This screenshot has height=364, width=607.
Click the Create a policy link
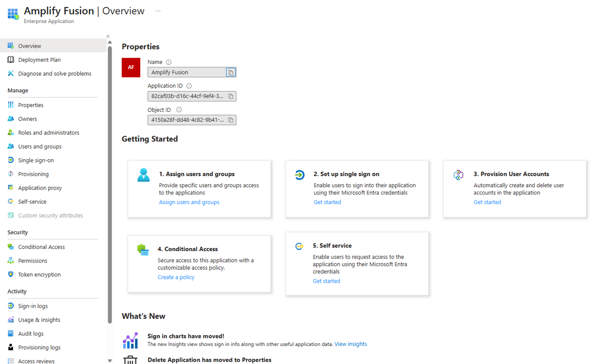[x=176, y=277]
